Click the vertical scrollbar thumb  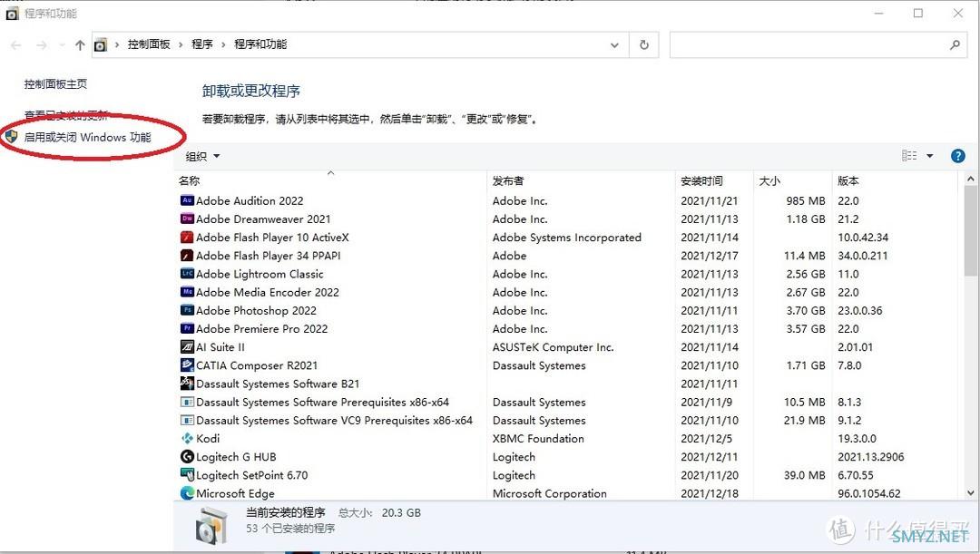[x=970, y=229]
